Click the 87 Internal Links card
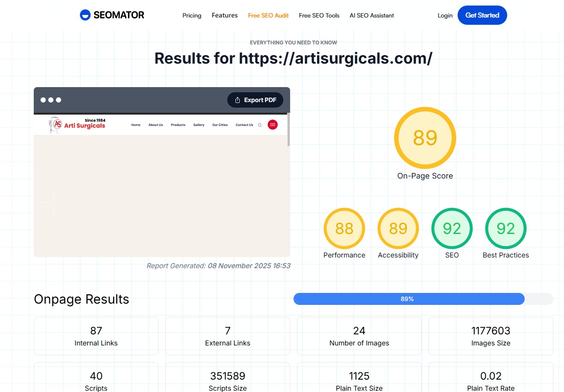The image size is (564, 392). click(x=96, y=336)
